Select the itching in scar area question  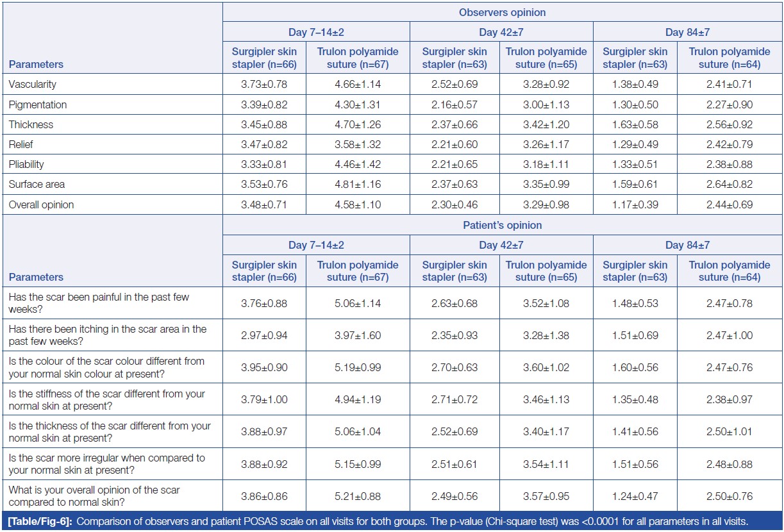click(x=107, y=335)
